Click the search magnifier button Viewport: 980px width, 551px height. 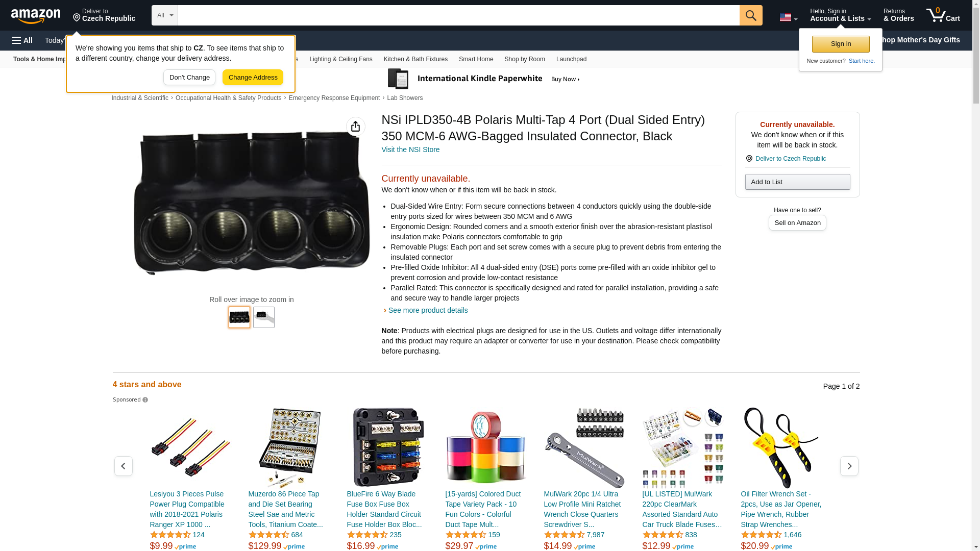tap(751, 15)
